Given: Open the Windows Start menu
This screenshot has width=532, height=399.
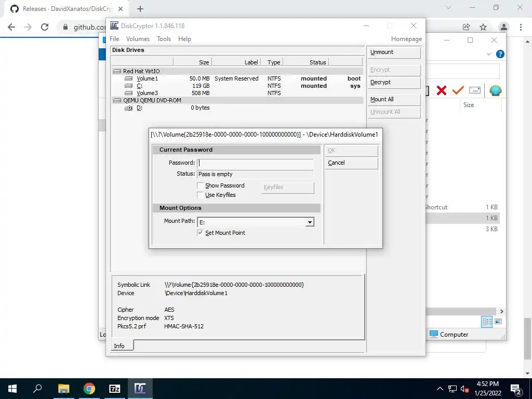Looking at the screenshot, I should tap(12, 389).
